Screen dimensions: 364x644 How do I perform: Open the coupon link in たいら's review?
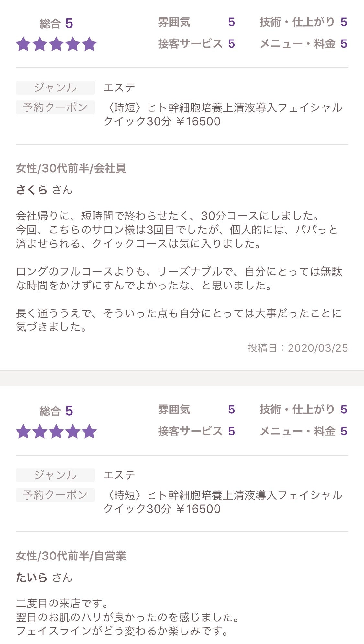pos(223,502)
